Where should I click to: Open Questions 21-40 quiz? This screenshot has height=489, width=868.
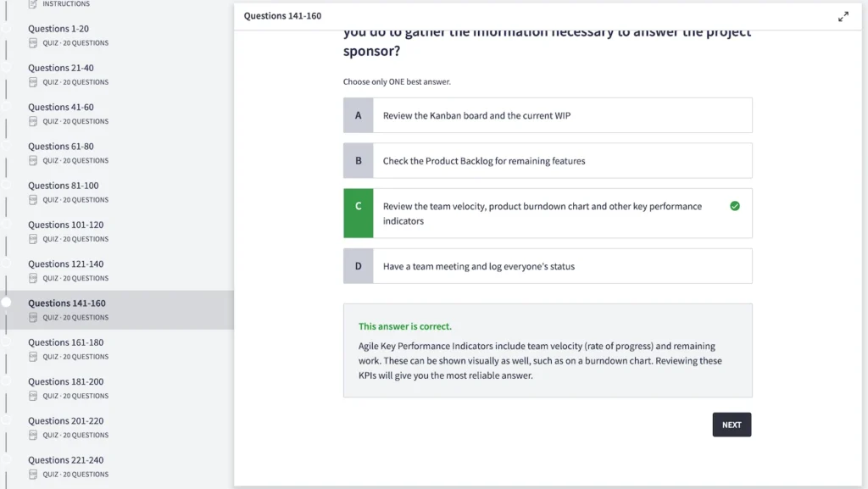(61, 69)
